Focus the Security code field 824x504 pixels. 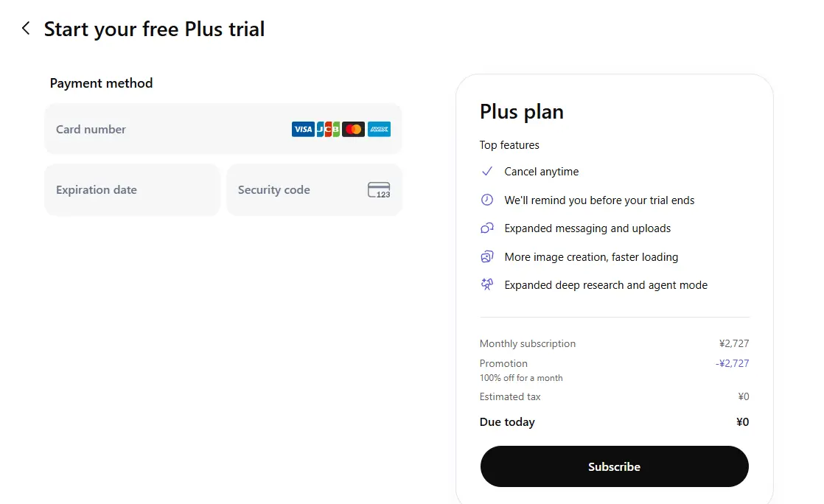tap(314, 189)
